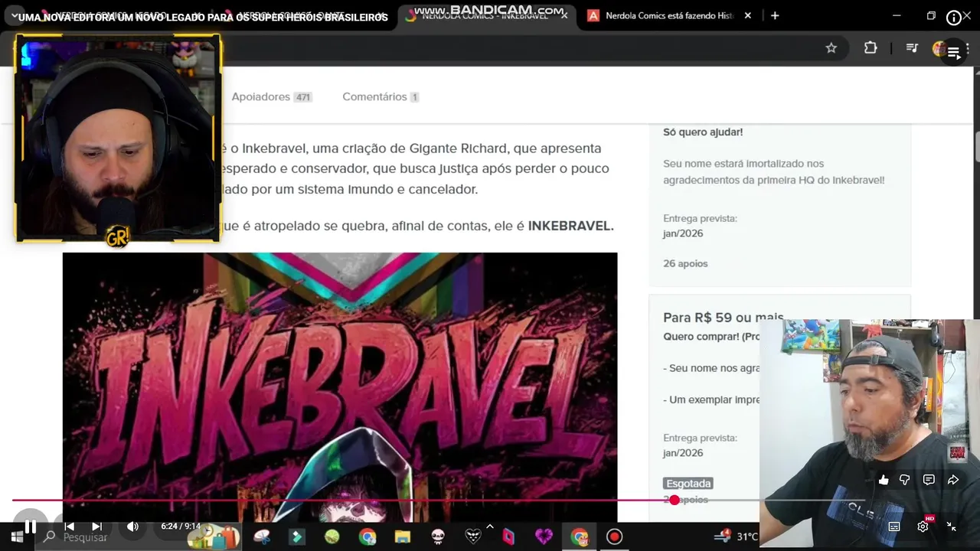The height and width of the screenshot is (551, 980).
Task: Open the video comments icon
Action: (929, 480)
